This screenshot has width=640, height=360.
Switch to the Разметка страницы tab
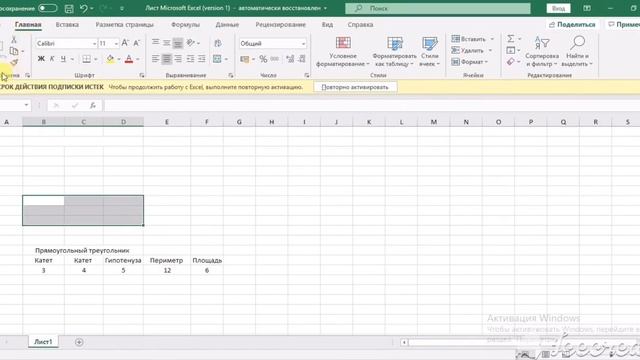[124, 24]
